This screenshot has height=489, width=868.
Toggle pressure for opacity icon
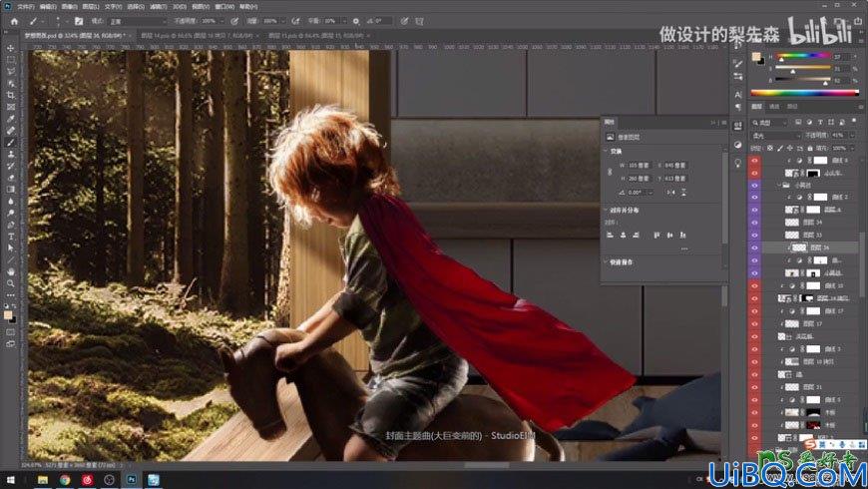point(234,21)
